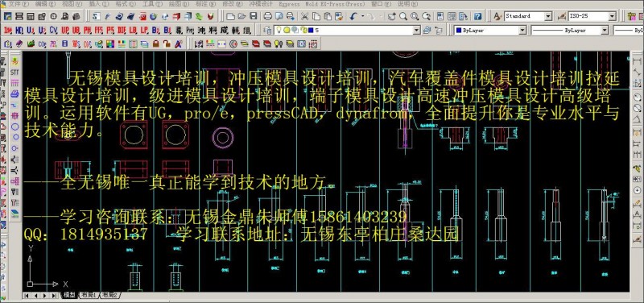
Task: Toggle layer freeze sun icon in layer box
Action: [x=287, y=30]
